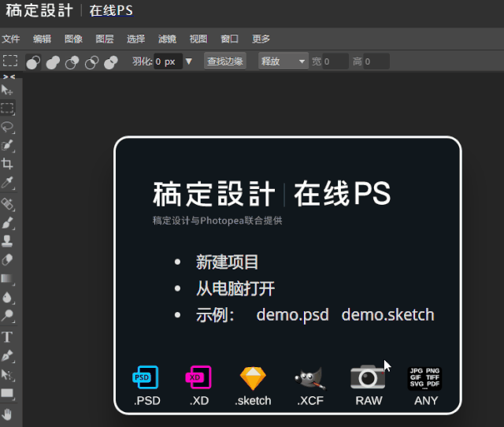Enable the second selection mode (add to selection)
The image size is (504, 427).
[52, 61]
